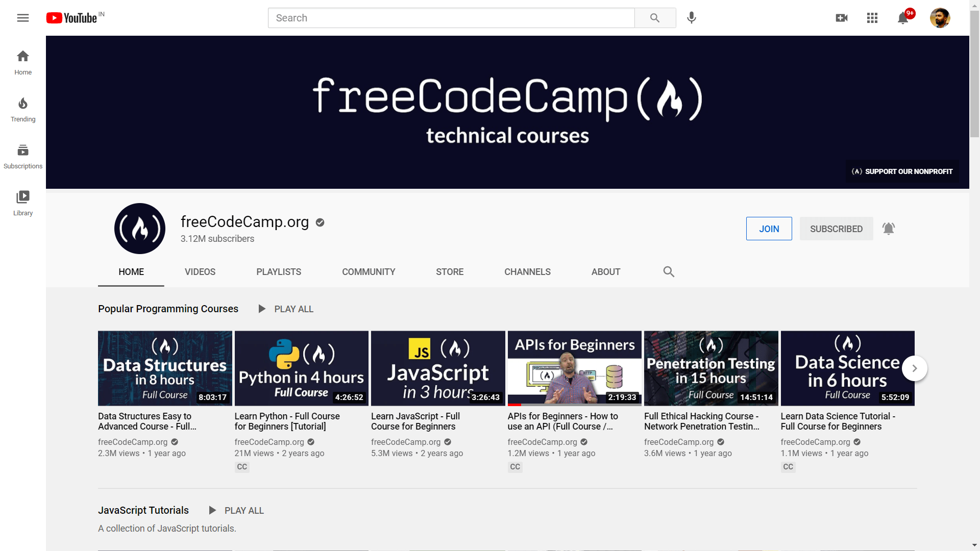Open the notifications bell in the header
This screenshot has height=551, width=980.
(x=902, y=18)
